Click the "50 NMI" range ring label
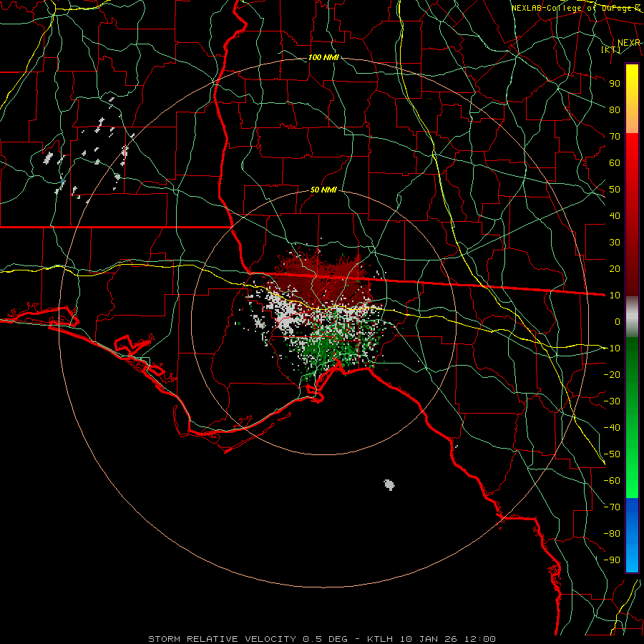 pos(323,190)
